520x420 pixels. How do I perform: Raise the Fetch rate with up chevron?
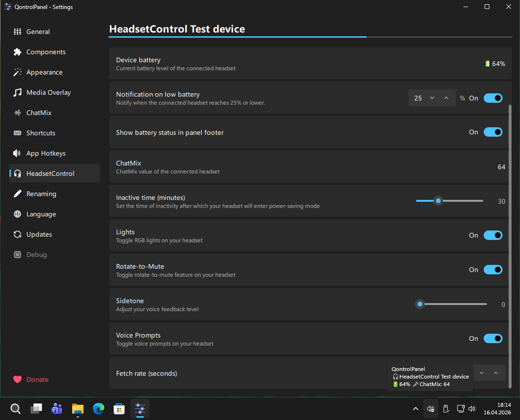pyautogui.click(x=496, y=373)
